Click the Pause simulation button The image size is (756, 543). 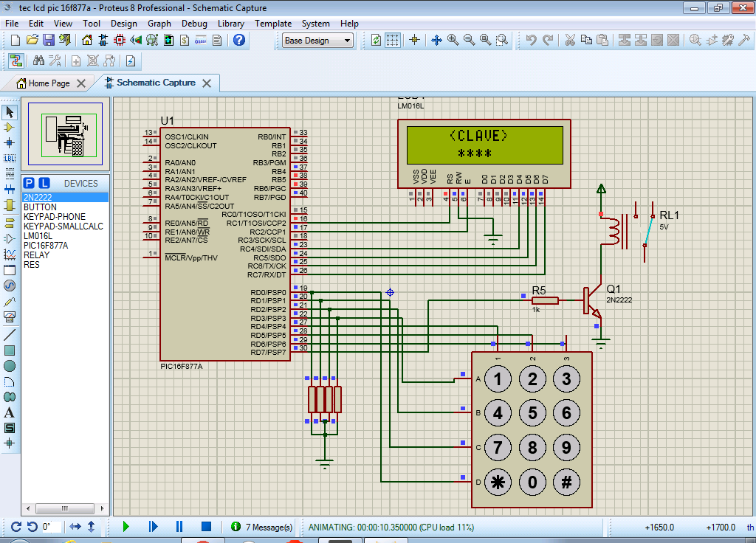[x=179, y=527]
